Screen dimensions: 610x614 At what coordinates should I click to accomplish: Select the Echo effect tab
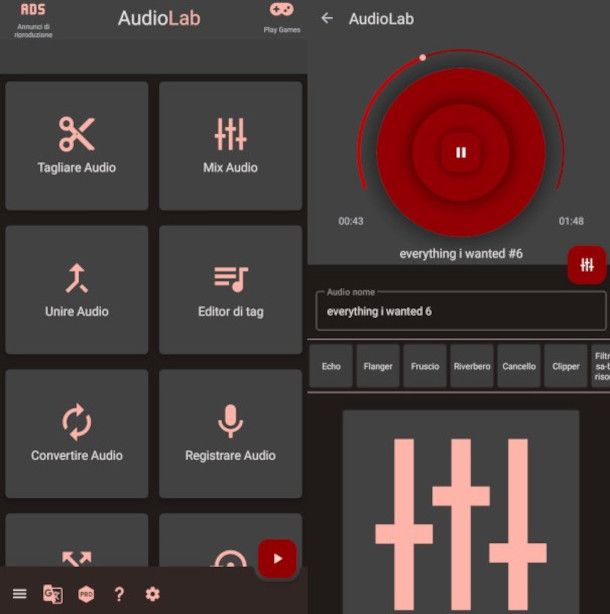pos(331,366)
